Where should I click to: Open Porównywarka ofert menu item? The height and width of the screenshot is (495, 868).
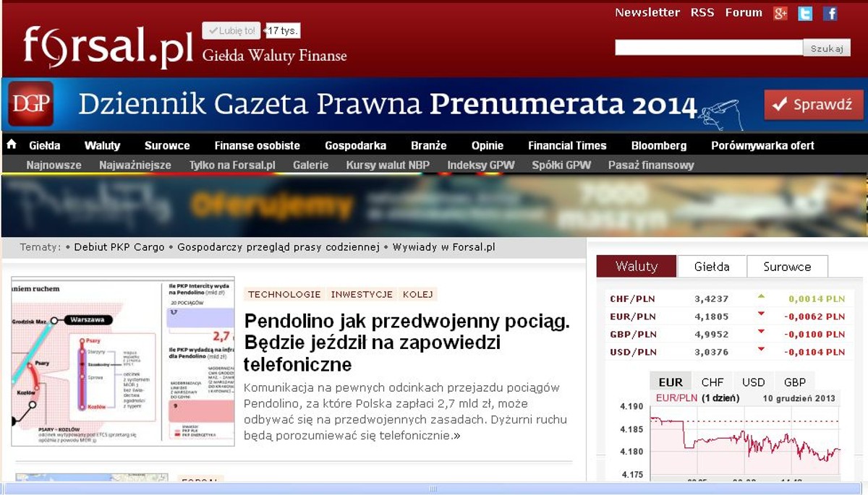[x=762, y=145]
